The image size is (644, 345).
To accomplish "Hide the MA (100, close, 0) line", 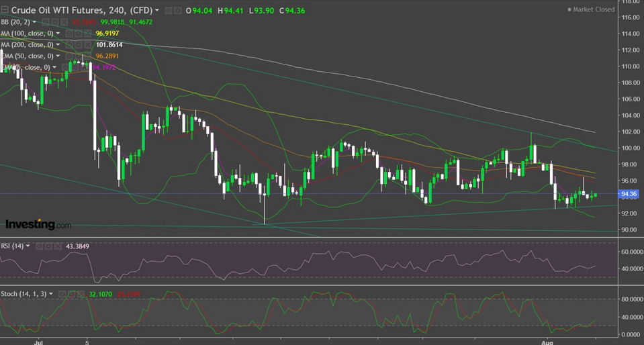I will click(69, 34).
